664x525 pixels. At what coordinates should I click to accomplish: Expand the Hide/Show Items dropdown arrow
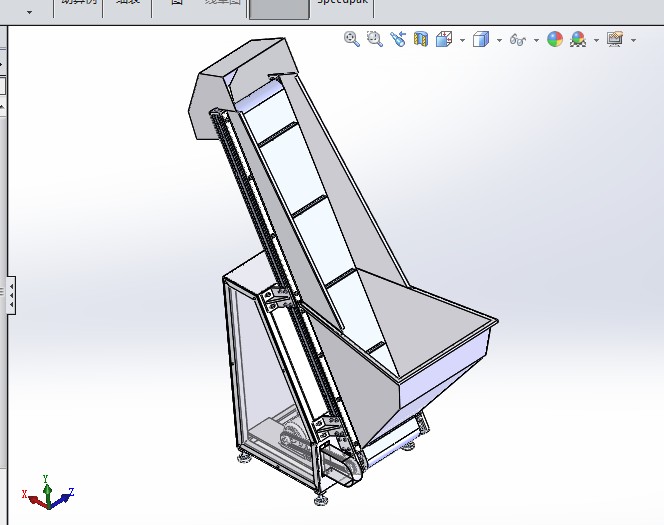click(537, 41)
